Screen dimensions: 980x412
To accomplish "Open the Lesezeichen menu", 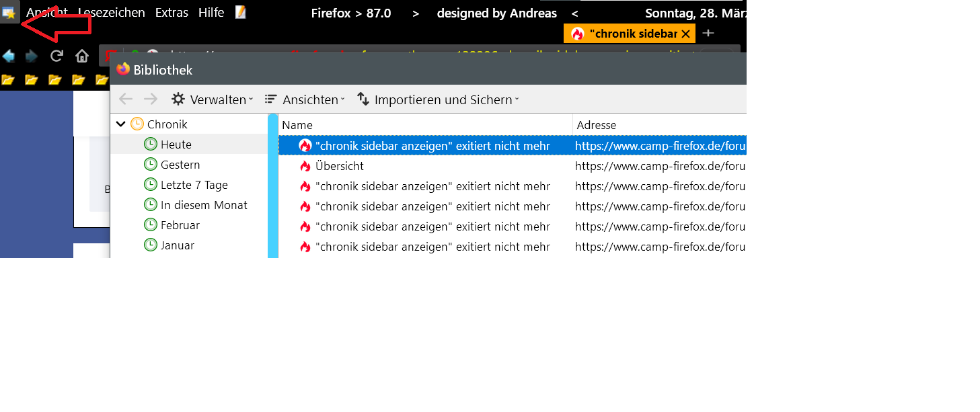I will point(112,13).
